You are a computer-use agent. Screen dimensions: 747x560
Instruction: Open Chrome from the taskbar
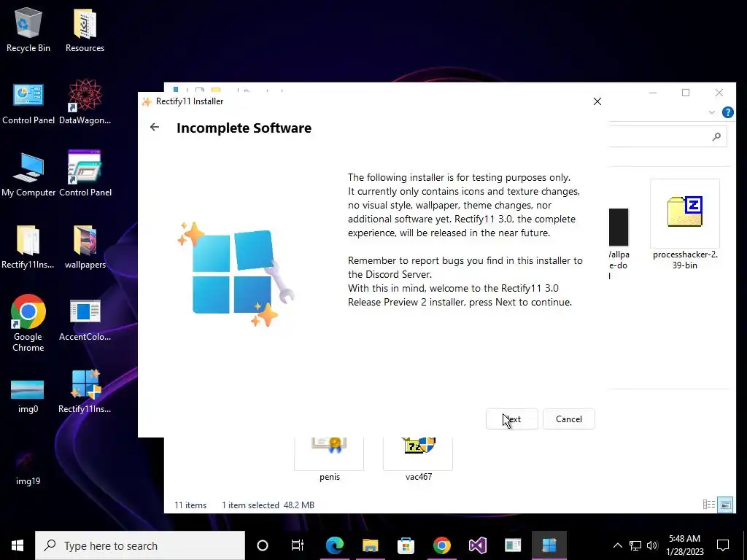441,545
